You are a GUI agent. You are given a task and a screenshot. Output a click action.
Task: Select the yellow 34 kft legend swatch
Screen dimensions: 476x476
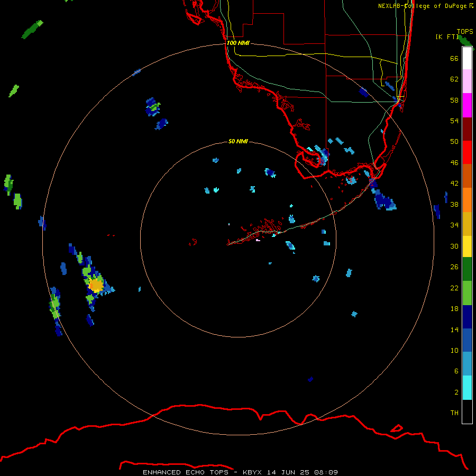coord(467,246)
